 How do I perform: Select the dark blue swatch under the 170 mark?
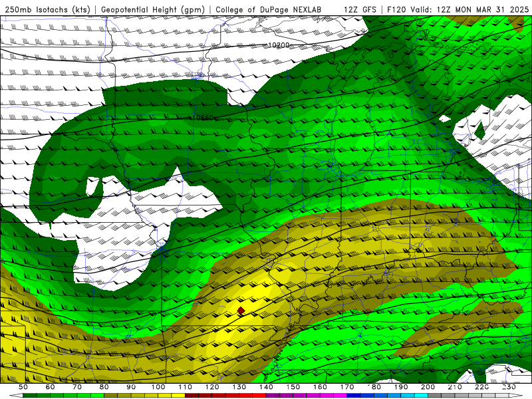(x=354, y=395)
